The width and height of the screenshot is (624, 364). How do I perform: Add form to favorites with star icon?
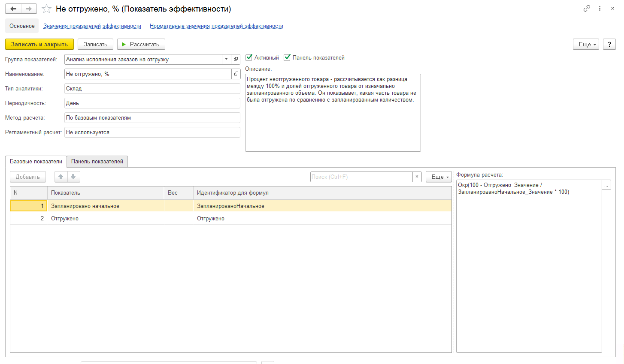[47, 9]
